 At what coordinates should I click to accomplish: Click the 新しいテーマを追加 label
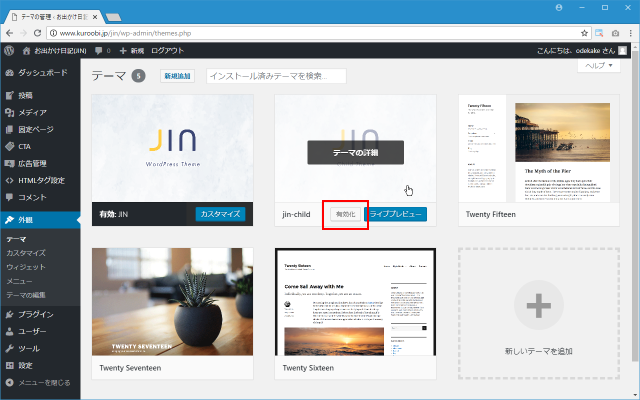(x=539, y=351)
